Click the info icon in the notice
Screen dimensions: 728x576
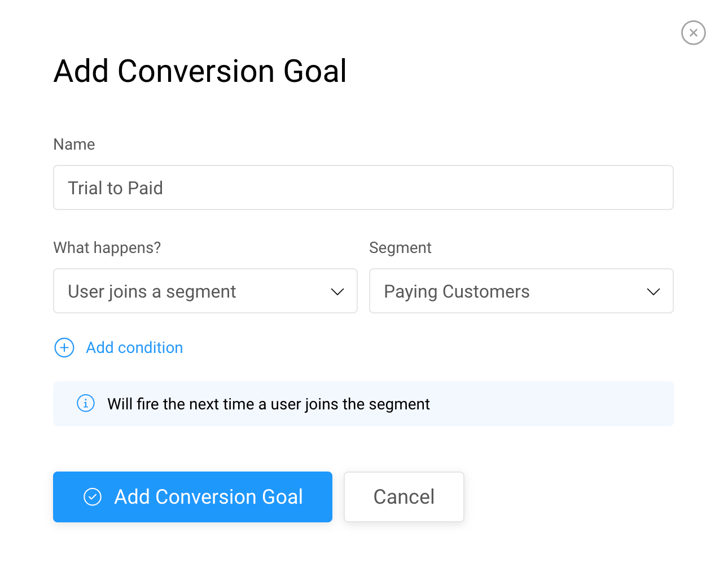[x=86, y=404]
